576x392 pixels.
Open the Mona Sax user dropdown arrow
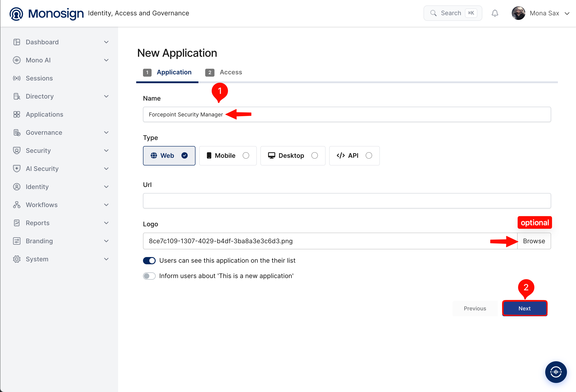tap(567, 13)
